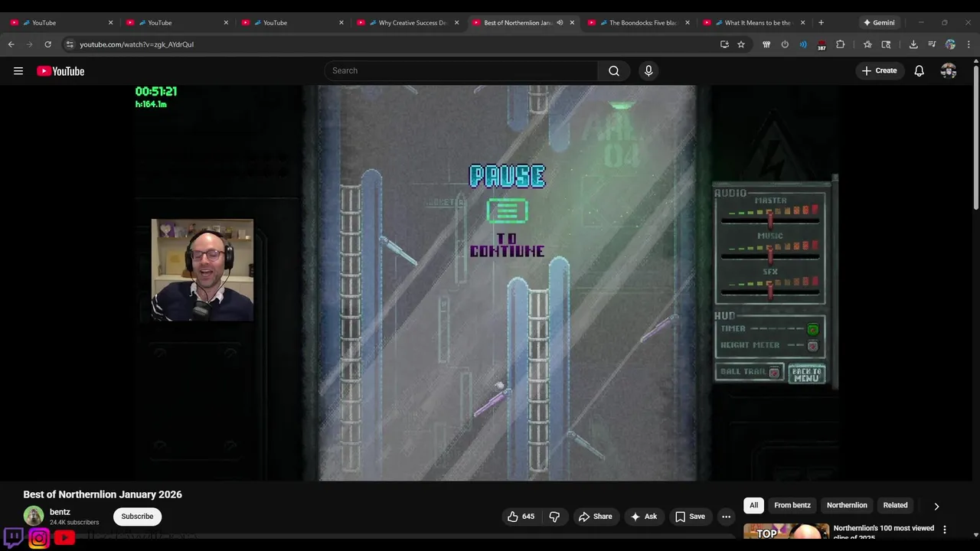
Task: Click the Share button
Action: (x=596, y=517)
